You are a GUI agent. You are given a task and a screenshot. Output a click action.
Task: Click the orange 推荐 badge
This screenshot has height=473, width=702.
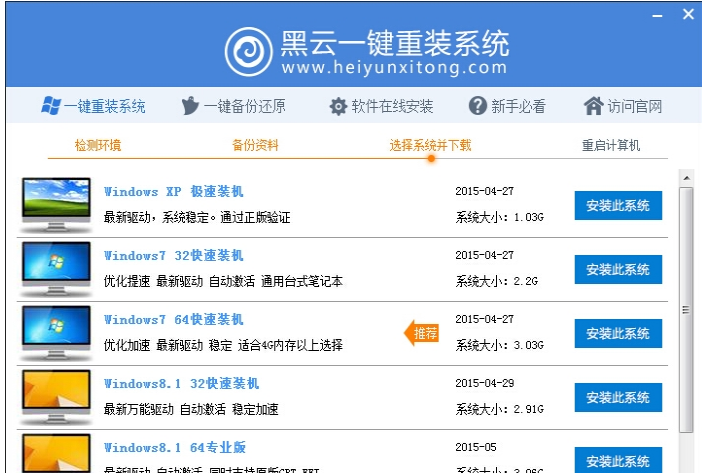tap(422, 333)
